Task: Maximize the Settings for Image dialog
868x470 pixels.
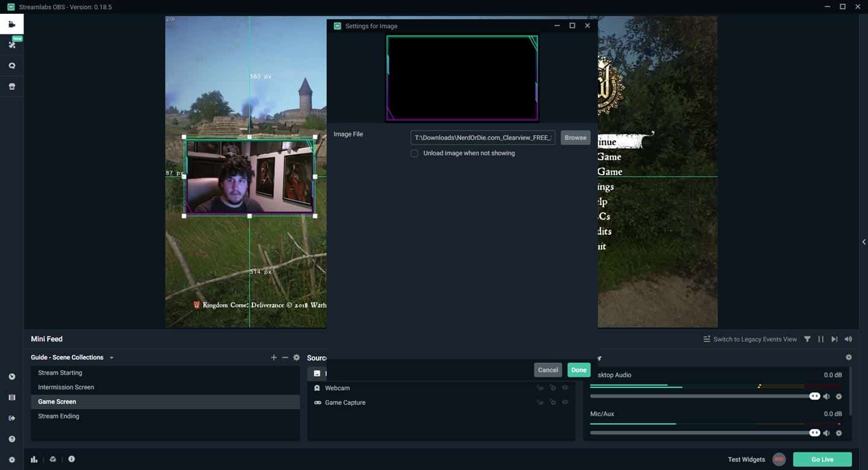Action: tap(572, 26)
